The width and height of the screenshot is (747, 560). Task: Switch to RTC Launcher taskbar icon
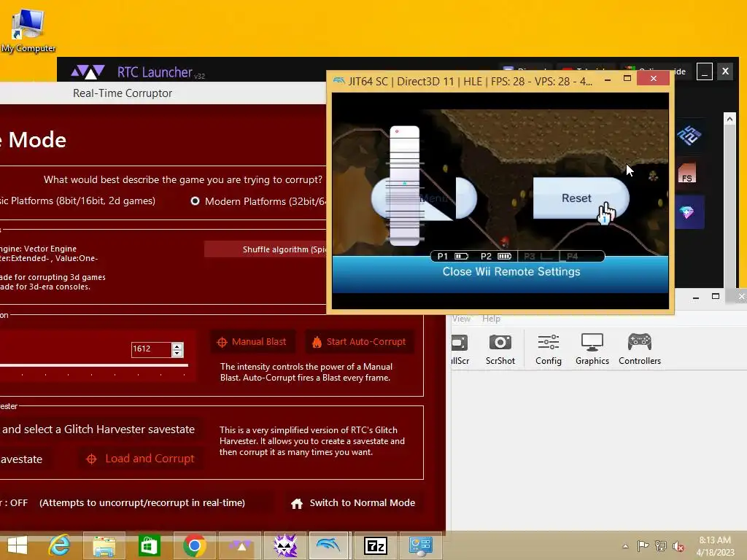(x=240, y=545)
